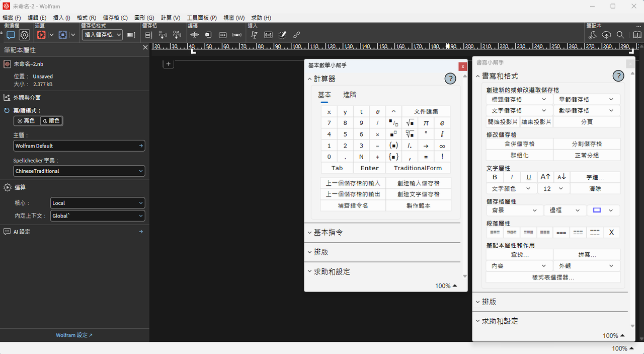The height and width of the screenshot is (354, 644).
Task: Click the cloud upload publish icon
Action: click(606, 35)
